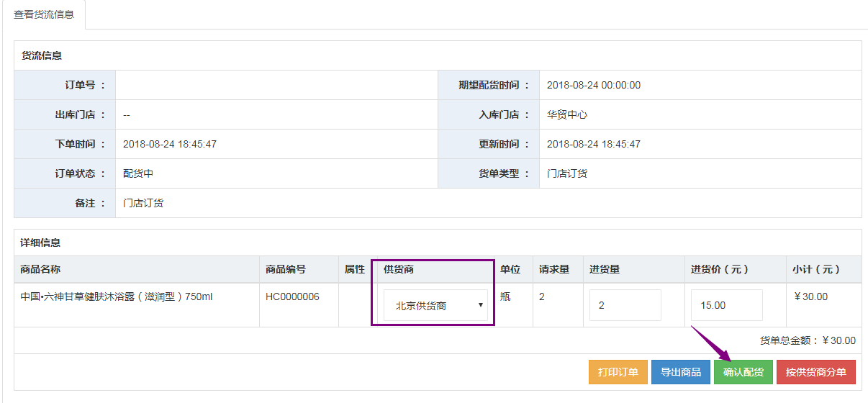
Task: Click the 期望配货时间 value 2018-08-24 00:00:00
Action: click(594, 85)
